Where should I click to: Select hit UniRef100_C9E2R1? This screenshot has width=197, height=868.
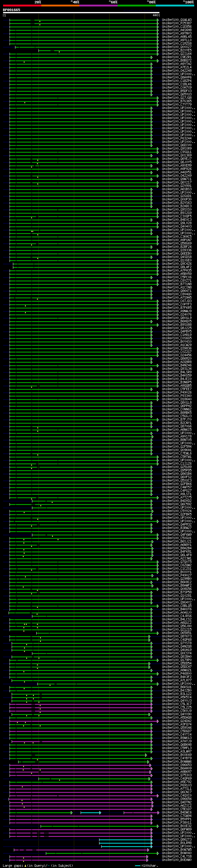pyautogui.click(x=176, y=57)
